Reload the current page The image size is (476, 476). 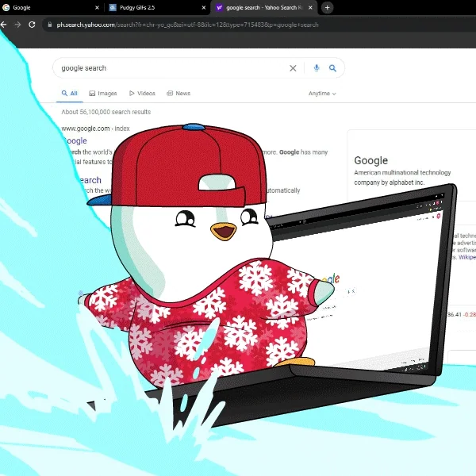(x=32, y=25)
